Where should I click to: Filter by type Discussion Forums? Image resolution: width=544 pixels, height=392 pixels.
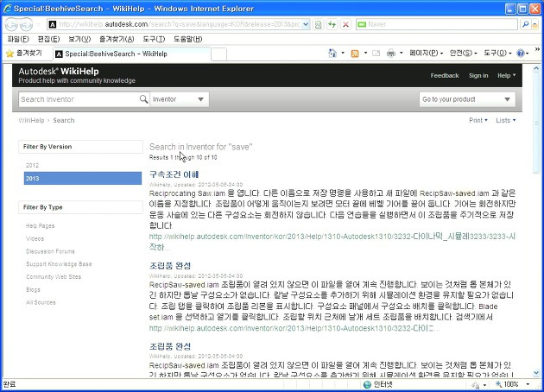50,251
